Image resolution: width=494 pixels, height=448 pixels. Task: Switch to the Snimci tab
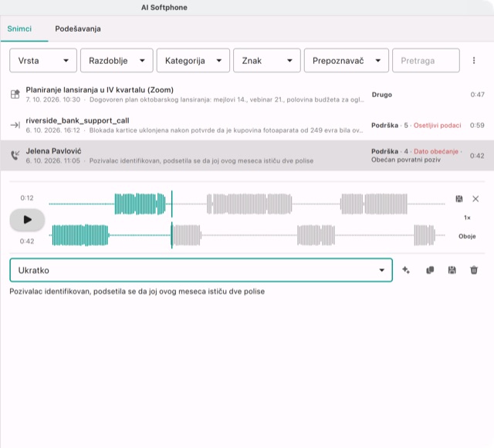[19, 29]
